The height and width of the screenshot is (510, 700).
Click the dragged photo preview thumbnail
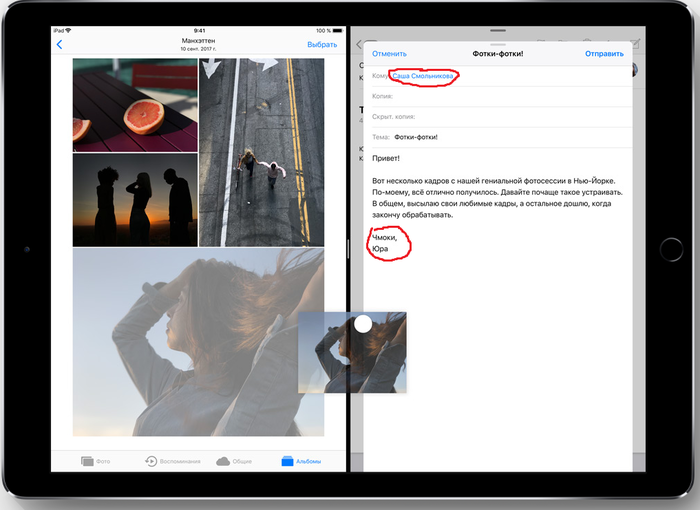click(352, 352)
